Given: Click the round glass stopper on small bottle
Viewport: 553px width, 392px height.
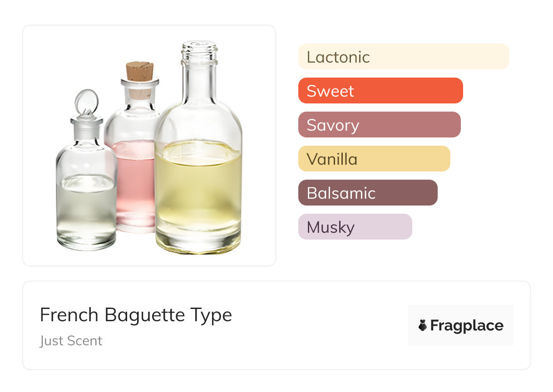Looking at the screenshot, I should pos(85,102).
